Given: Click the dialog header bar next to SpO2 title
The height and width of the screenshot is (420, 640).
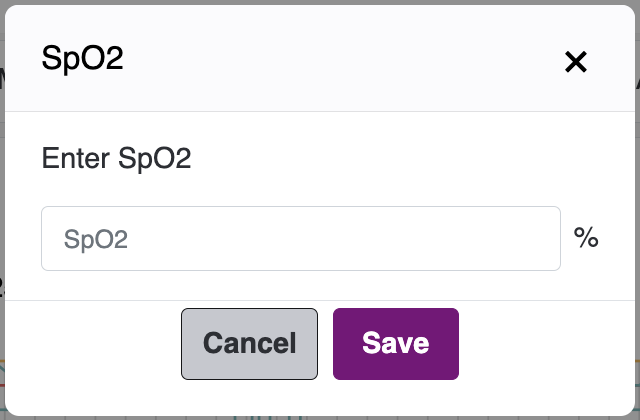Looking at the screenshot, I should pyautogui.click(x=327, y=58).
